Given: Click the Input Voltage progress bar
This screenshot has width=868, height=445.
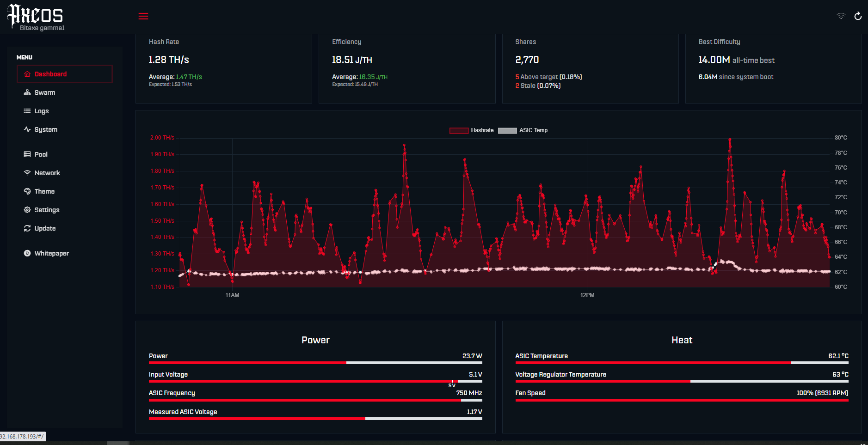Looking at the screenshot, I should tap(315, 381).
